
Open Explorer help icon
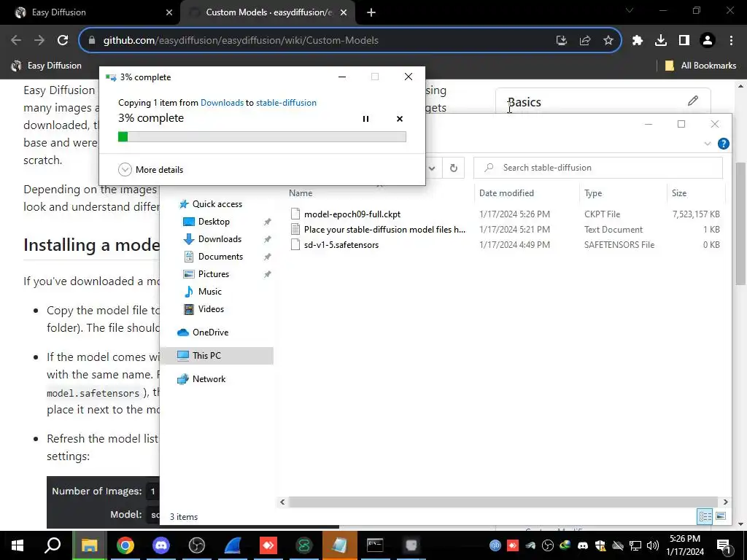[723, 144]
